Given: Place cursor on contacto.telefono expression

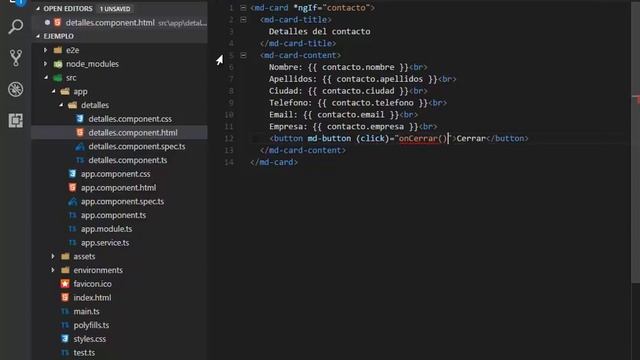Looking at the screenshot, I should [372, 103].
